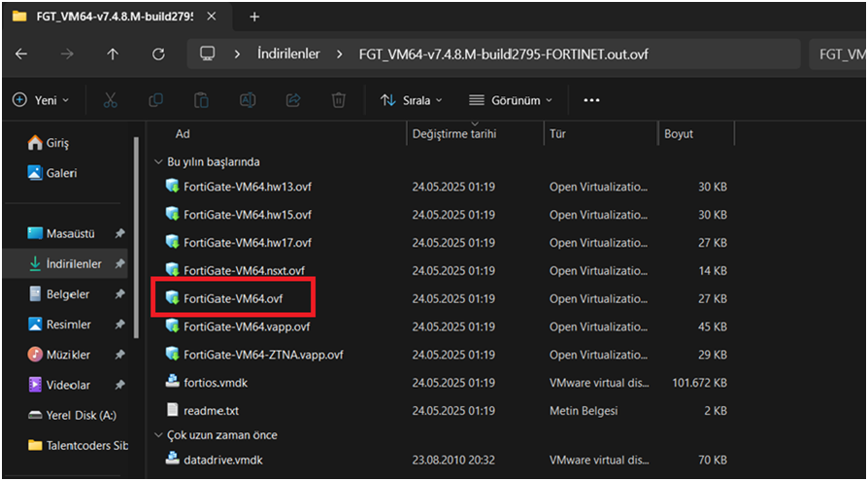The height and width of the screenshot is (481, 868).
Task: Open Videolar in the sidebar
Action: pos(59,385)
